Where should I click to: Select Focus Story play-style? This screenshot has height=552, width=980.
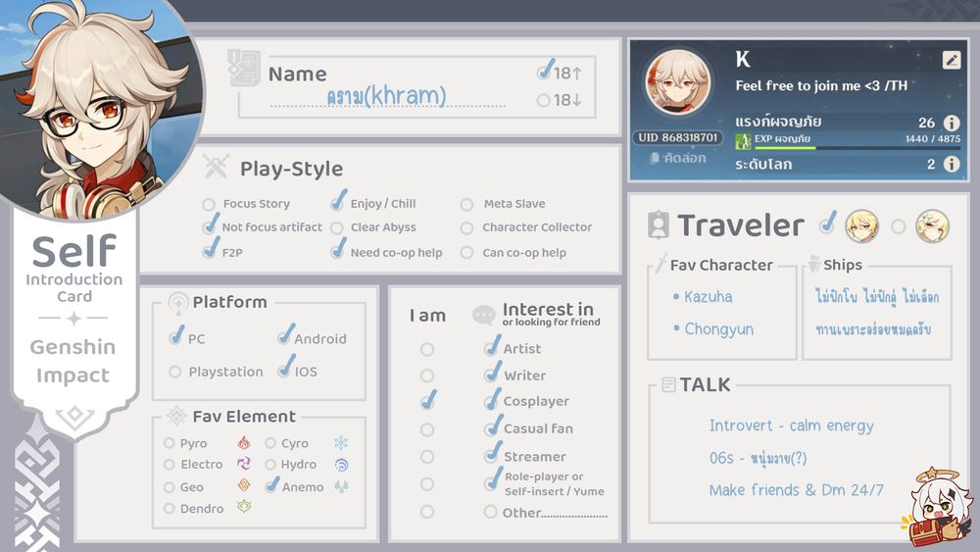pos(208,204)
